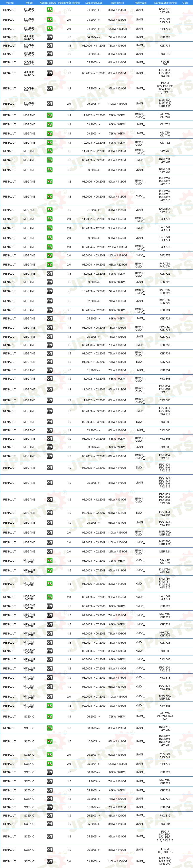The image size is (193, 868).
Task: Click engine codes 'K4M 812, K4M 813, K4M 766, K4M 706'
Action: [165, 741]
